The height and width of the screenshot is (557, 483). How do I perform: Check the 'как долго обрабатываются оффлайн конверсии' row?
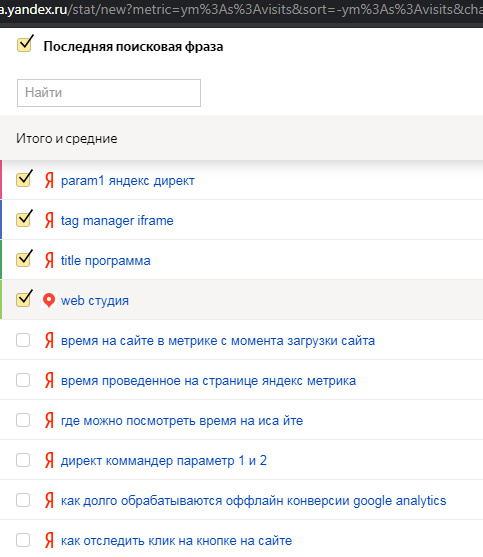point(23,500)
